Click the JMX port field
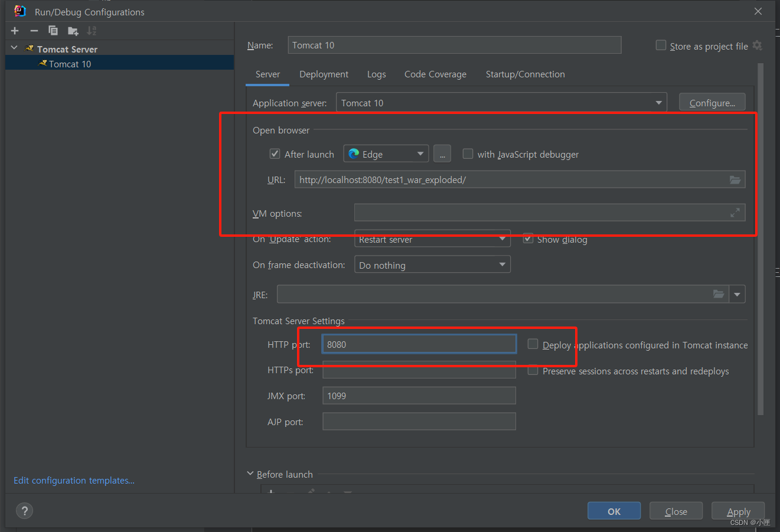This screenshot has width=780, height=532. coord(419,396)
